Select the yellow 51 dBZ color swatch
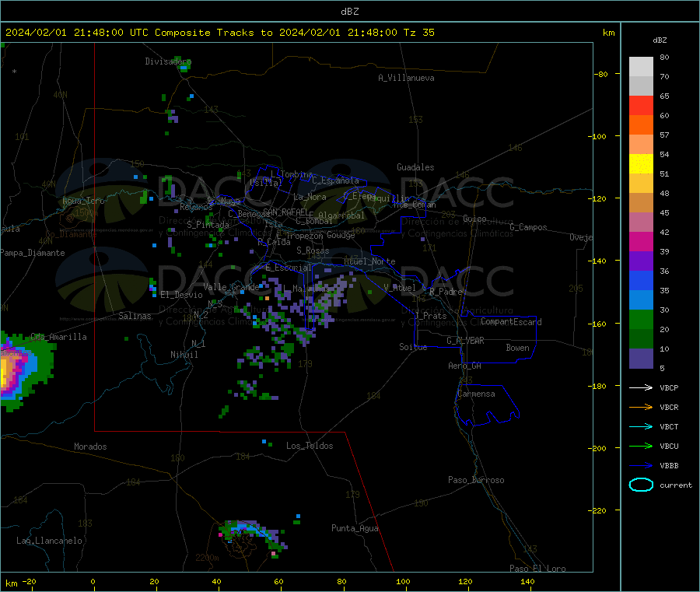This screenshot has width=700, height=592. (x=641, y=164)
